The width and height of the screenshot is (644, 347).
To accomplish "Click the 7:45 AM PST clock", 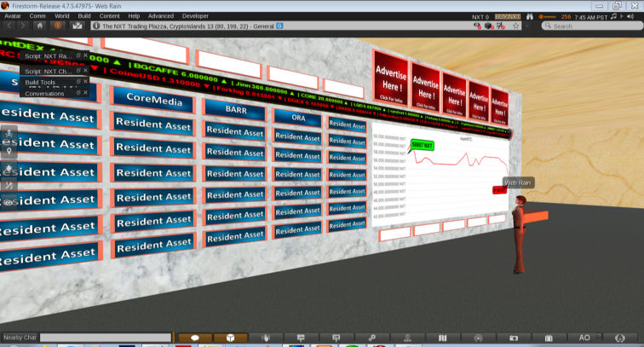I will [x=590, y=17].
